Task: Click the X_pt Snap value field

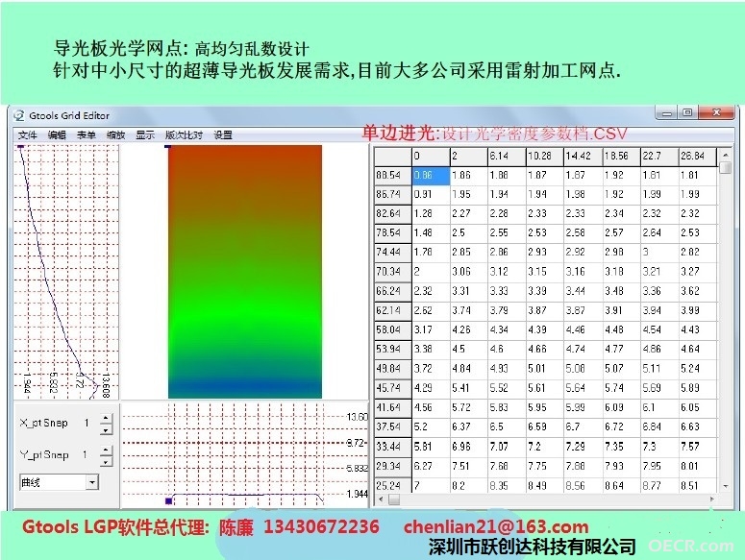Action: (87, 423)
